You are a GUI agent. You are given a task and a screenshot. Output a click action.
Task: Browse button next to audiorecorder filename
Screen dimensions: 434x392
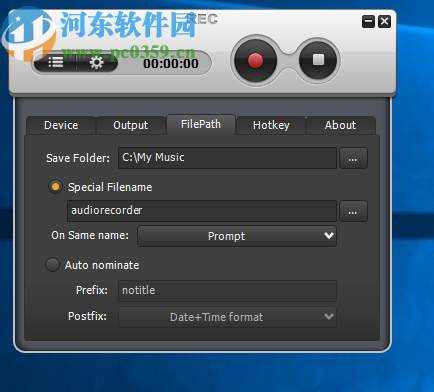[353, 211]
